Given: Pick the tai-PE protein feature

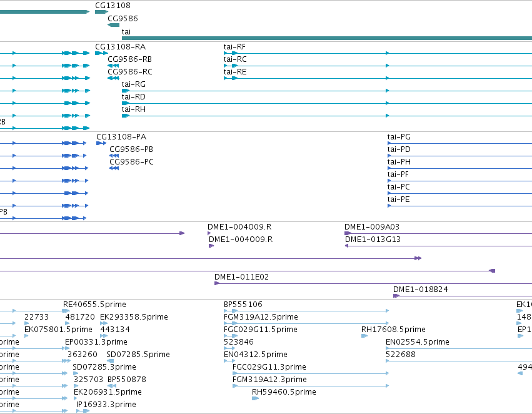Looking at the screenshot, I should tap(398, 199).
